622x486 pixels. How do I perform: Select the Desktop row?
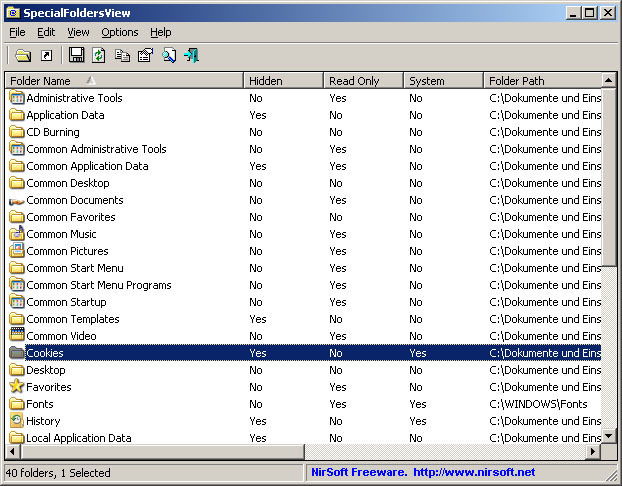point(305,370)
